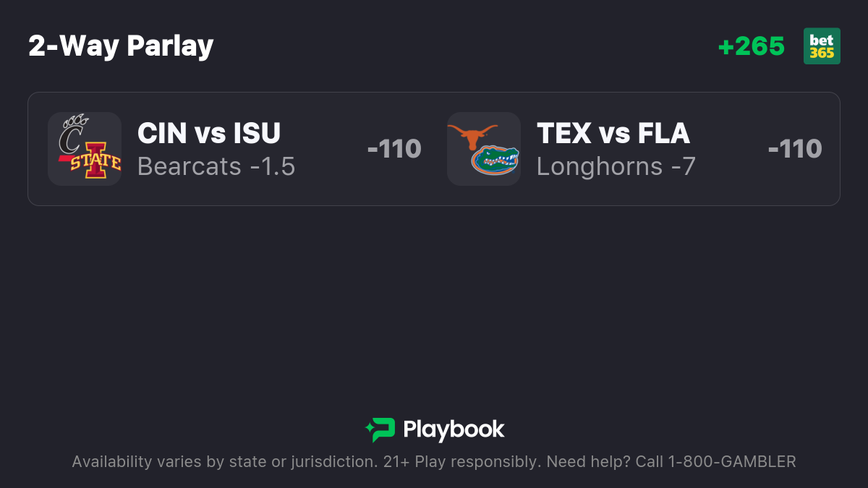Click the bet365 sportsbook logo
The image size is (868, 488).
822,46
